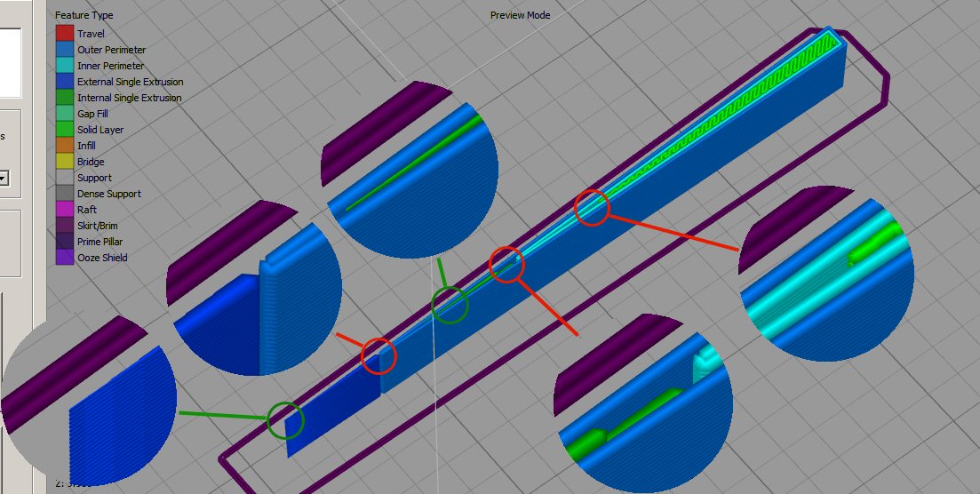The width and height of the screenshot is (980, 494).
Task: Click the cyan Inner Perimeter swatch
Action: point(64,66)
